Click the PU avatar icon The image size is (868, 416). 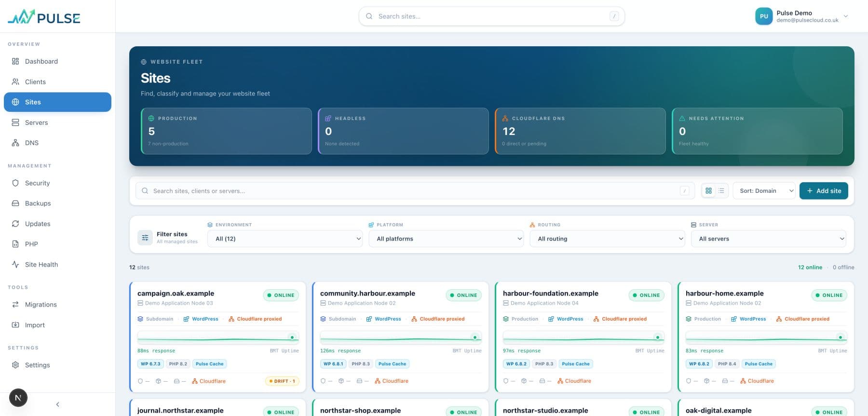pos(764,16)
